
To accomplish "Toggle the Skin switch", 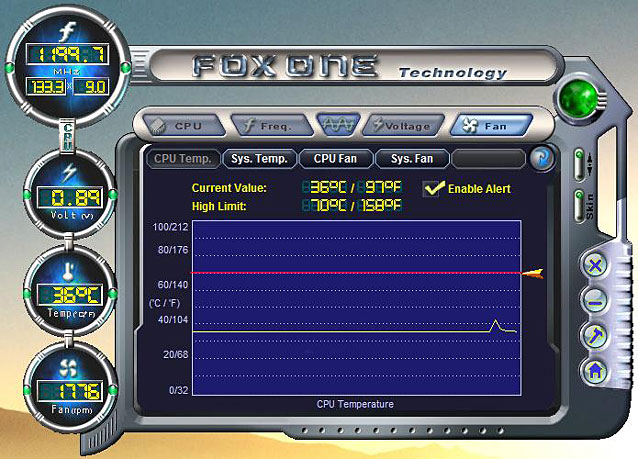I will coord(579,206).
